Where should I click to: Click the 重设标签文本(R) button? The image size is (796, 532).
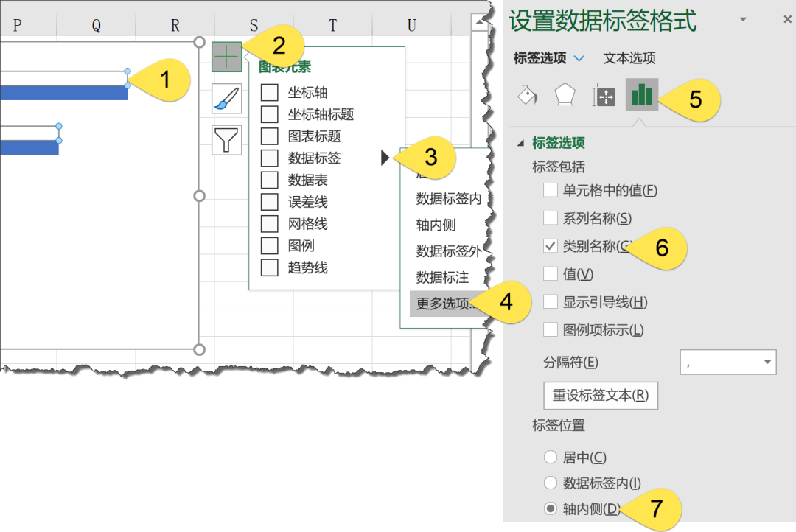pos(601,396)
